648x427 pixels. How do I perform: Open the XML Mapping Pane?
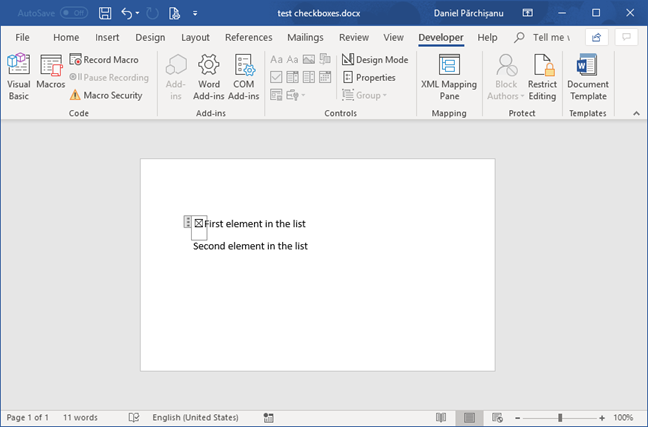point(449,76)
